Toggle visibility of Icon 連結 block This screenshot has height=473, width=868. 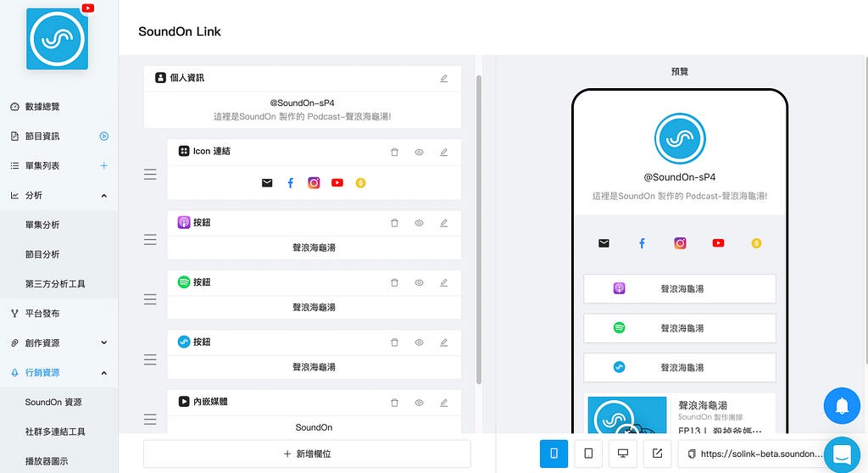[419, 152]
